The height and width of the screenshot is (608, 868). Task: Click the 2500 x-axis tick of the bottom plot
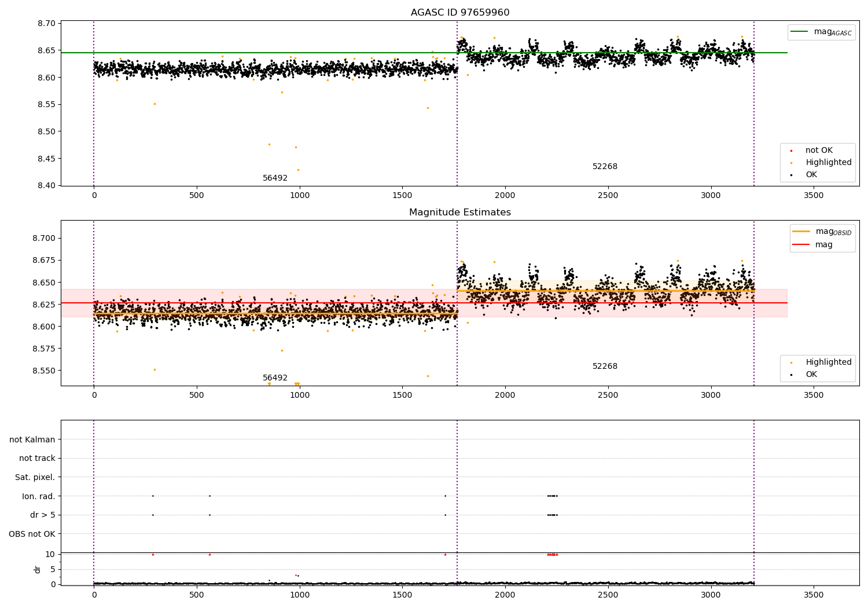pos(608,595)
